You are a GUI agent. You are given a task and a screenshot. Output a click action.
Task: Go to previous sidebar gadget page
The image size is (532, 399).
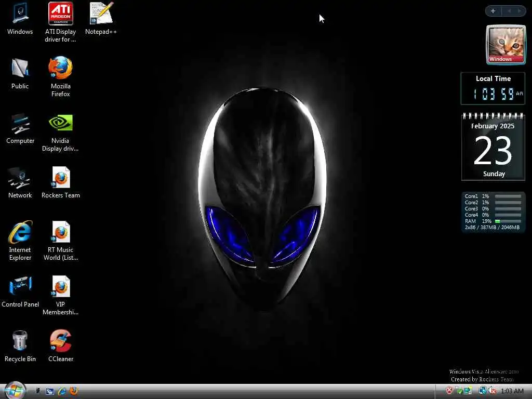pos(509,11)
